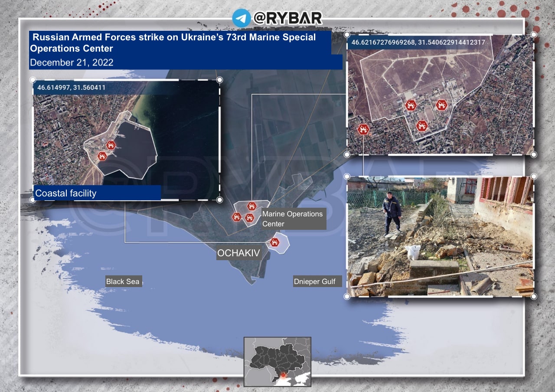Click the date "December 21, 2022"
555x392 pixels.
pos(72,62)
